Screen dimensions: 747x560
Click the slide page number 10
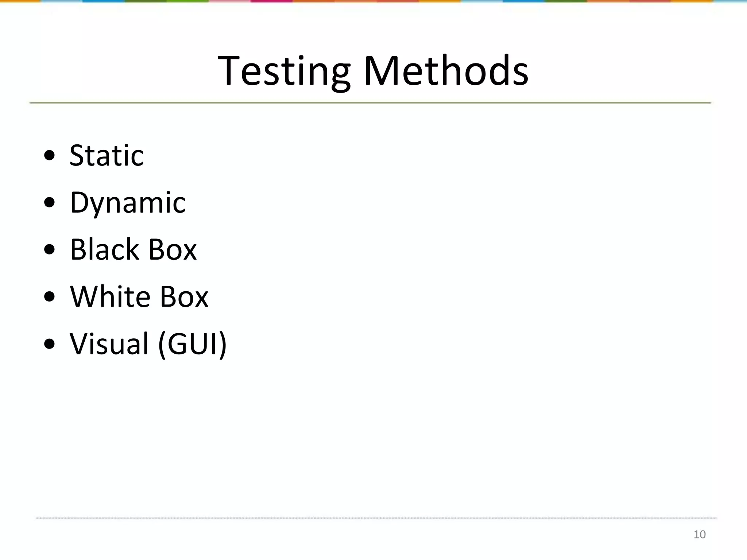pos(699,534)
